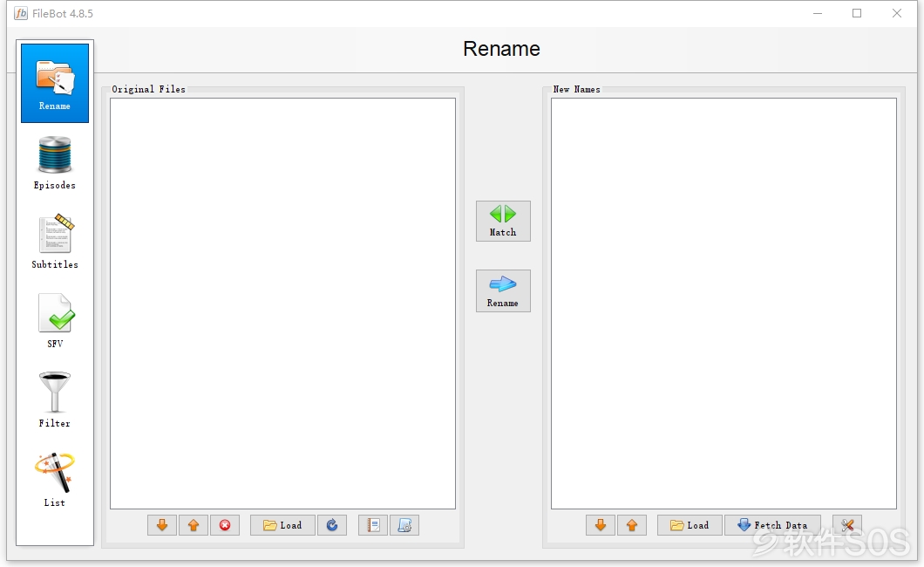Move new name down with orange arrow
This screenshot has width=924, height=567.
point(601,525)
